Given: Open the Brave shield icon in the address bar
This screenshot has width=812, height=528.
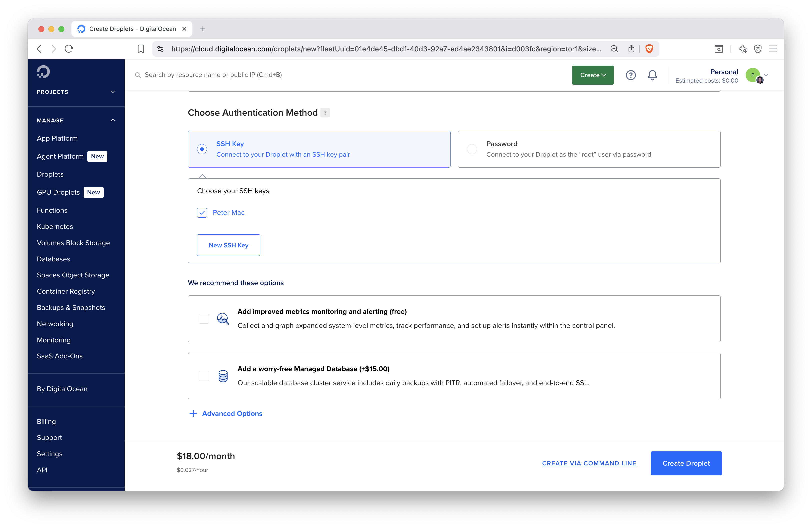Looking at the screenshot, I should (649, 49).
